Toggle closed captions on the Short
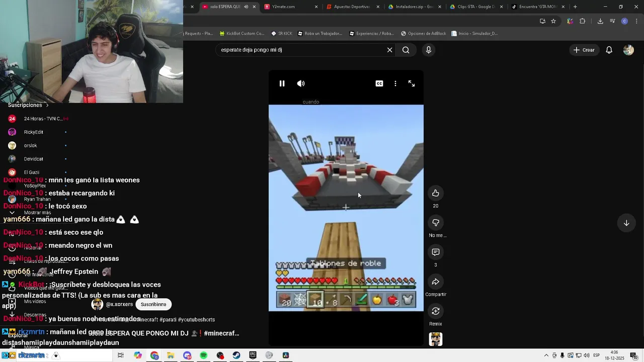This screenshot has height=362, width=644. 379,83
